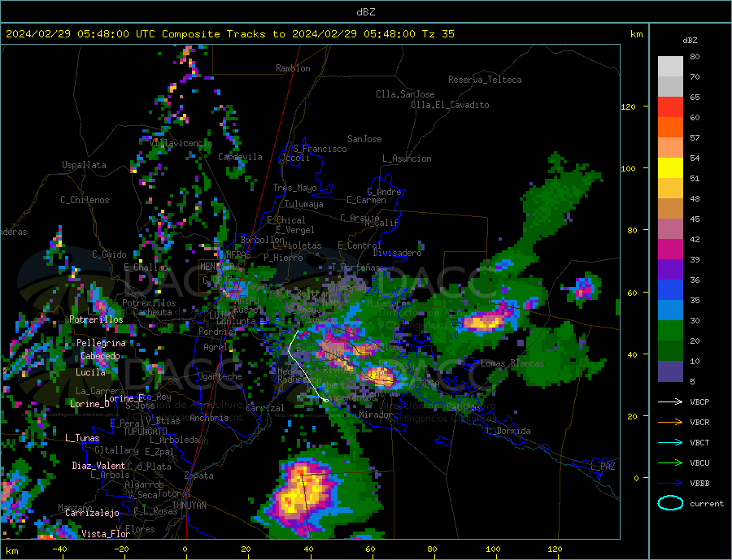This screenshot has height=560, width=732.
Task: Click the 'dBZ' title at top center
Action: pyautogui.click(x=365, y=12)
